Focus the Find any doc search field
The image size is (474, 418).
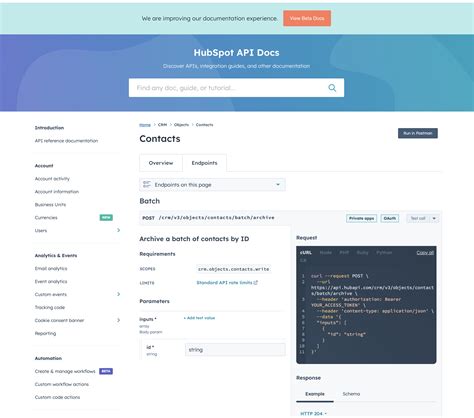coord(236,88)
